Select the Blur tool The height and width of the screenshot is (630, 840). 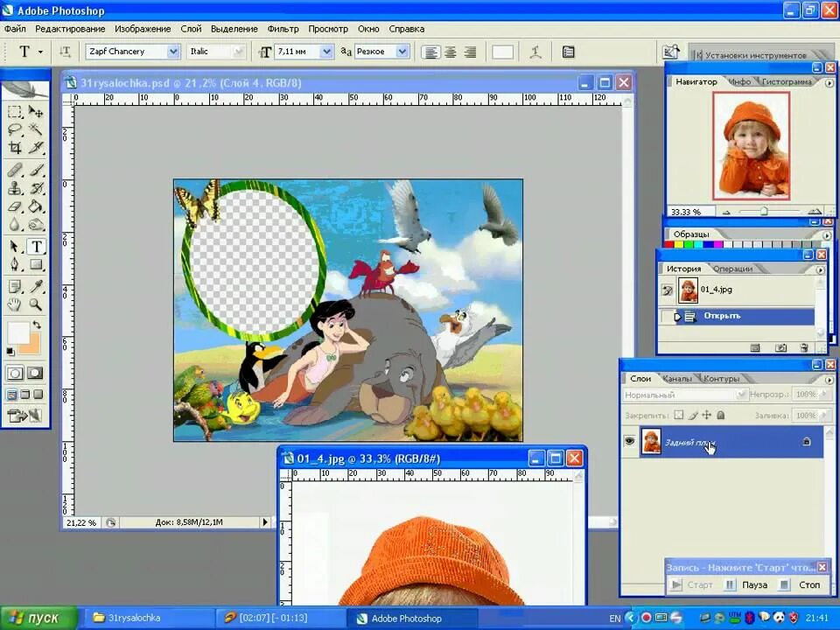[x=15, y=224]
